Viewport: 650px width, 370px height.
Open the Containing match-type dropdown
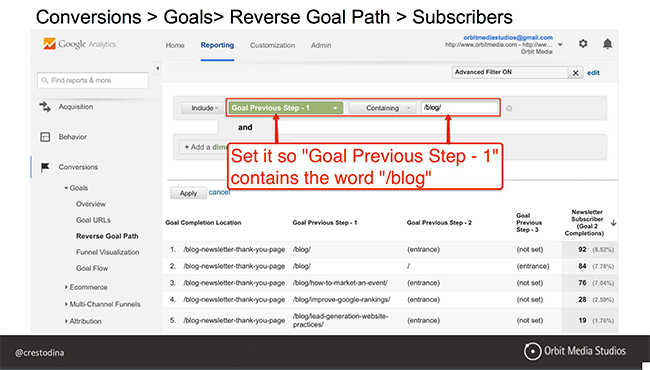coord(382,108)
